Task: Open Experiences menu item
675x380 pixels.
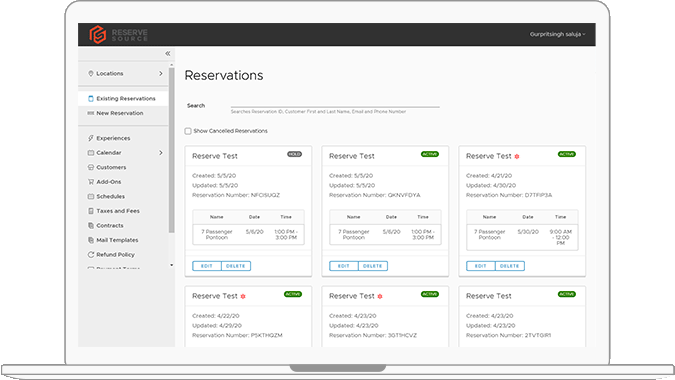Action: coord(123,138)
